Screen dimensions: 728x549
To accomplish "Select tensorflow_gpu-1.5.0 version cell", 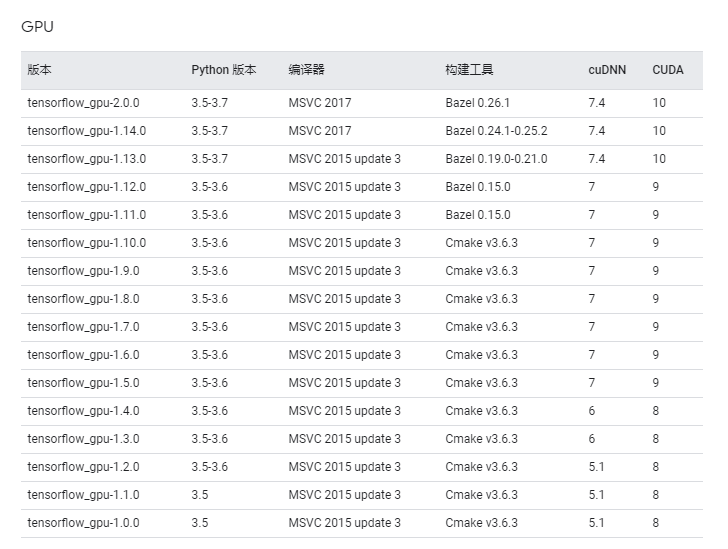I will [84, 383].
